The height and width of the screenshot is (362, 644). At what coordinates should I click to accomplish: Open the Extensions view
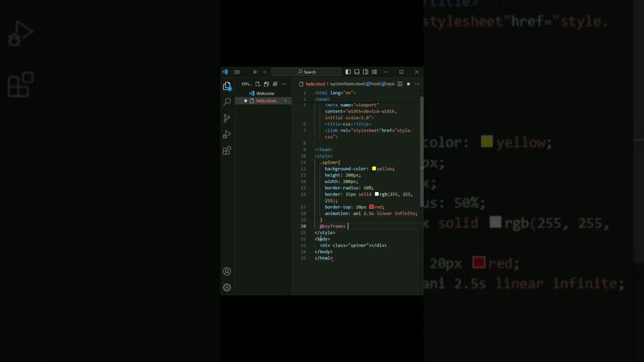point(227,150)
